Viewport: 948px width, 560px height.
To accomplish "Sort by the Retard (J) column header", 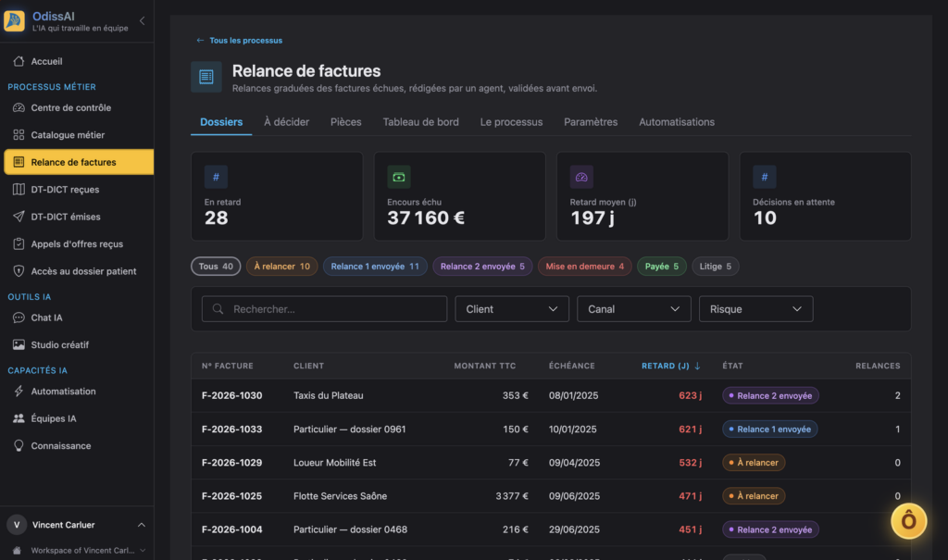I will pos(670,366).
